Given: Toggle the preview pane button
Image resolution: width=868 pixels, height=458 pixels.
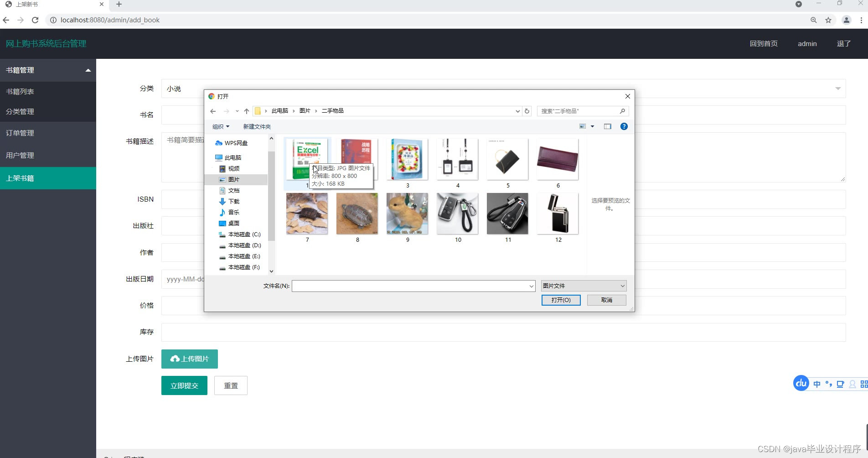Looking at the screenshot, I should tap(608, 126).
